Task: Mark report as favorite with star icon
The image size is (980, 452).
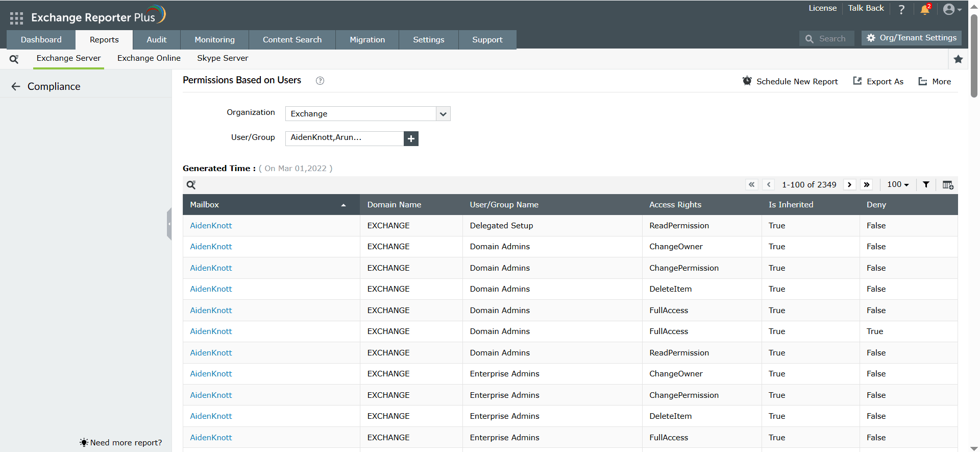Action: click(958, 59)
